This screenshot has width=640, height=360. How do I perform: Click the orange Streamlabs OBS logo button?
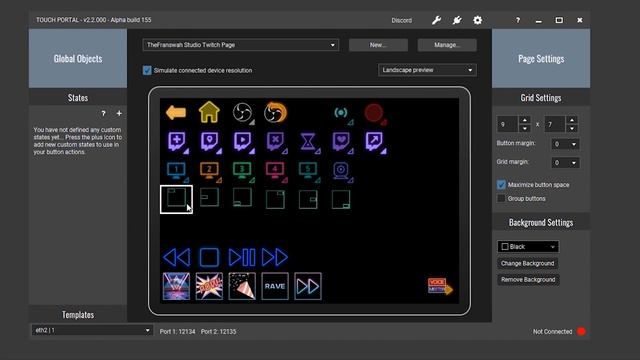[x=275, y=112]
